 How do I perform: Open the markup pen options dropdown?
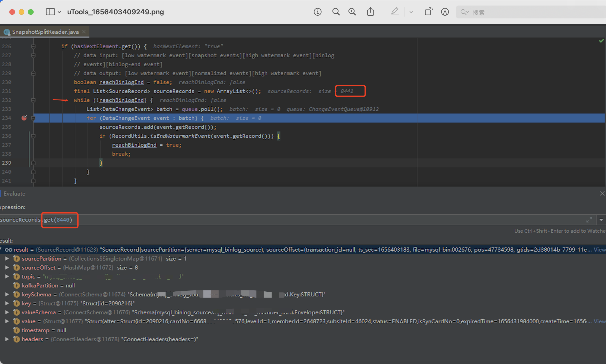(x=411, y=12)
